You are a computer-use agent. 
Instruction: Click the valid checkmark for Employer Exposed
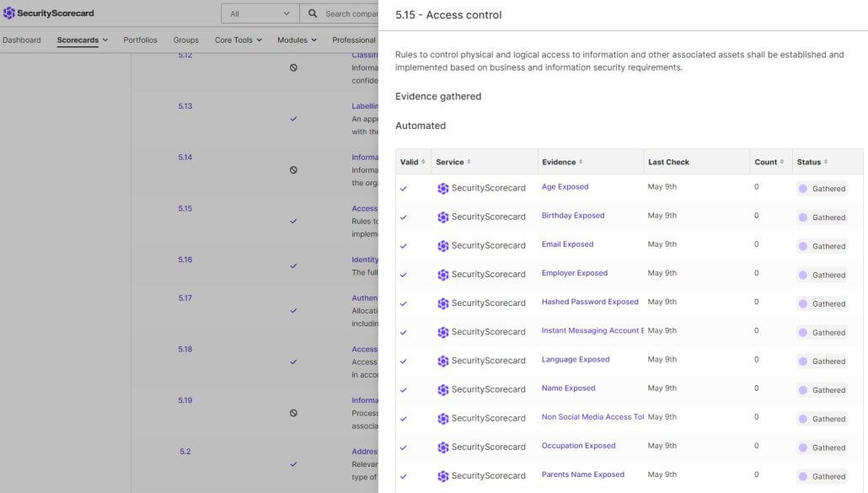(404, 275)
